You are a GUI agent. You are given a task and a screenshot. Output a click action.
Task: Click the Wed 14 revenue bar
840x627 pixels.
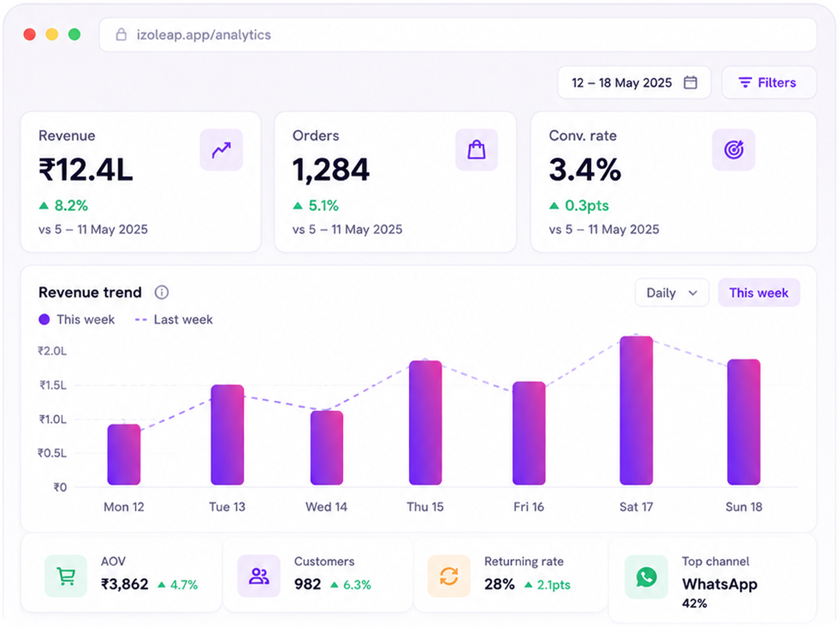[x=327, y=448]
